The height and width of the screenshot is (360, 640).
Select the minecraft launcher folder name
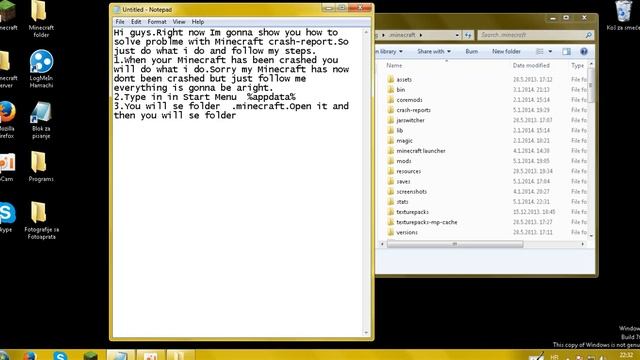pyautogui.click(x=421, y=151)
